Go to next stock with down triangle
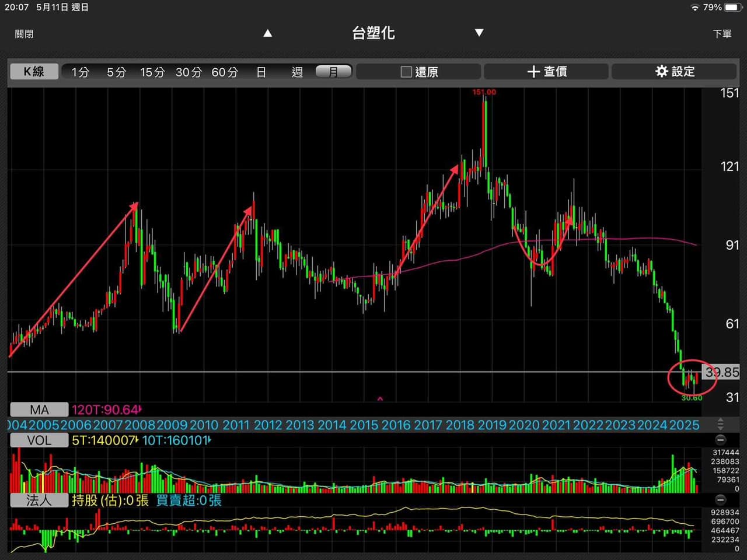 (x=479, y=33)
